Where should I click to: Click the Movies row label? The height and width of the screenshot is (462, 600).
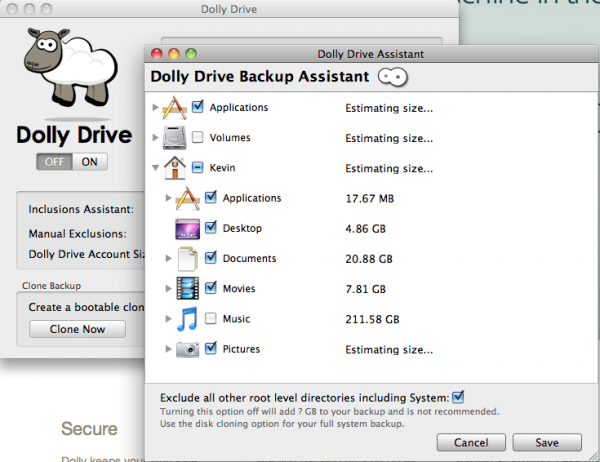[x=239, y=289]
